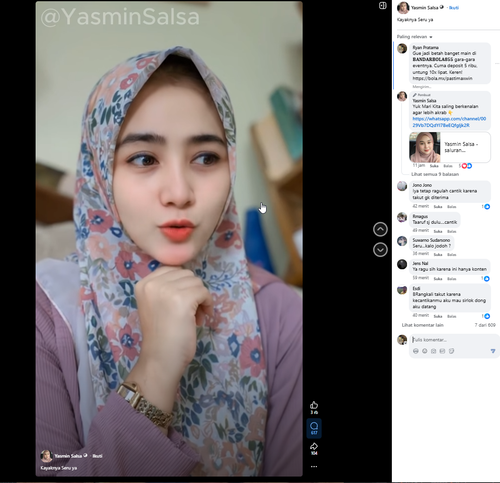Click the Suwarno Sudarsono commenter name
This screenshot has width=500, height=483.
click(431, 240)
